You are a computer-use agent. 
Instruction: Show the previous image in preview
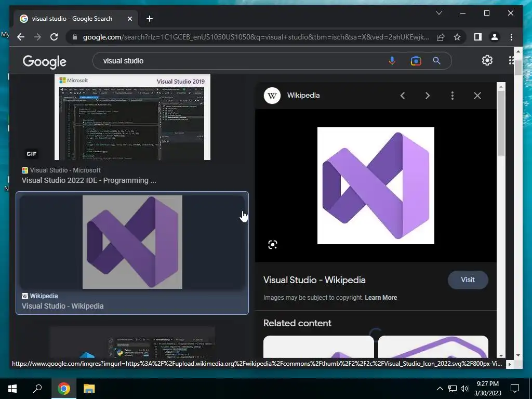click(403, 96)
